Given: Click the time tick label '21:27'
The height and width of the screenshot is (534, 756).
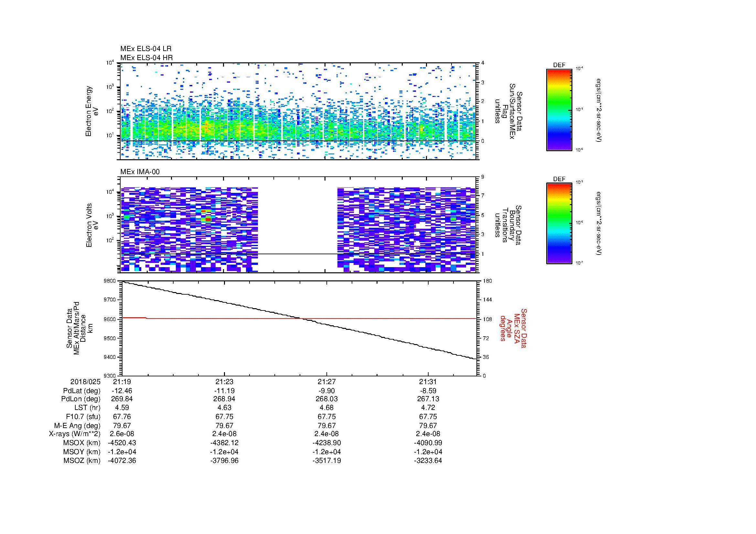Looking at the screenshot, I should 326,382.
